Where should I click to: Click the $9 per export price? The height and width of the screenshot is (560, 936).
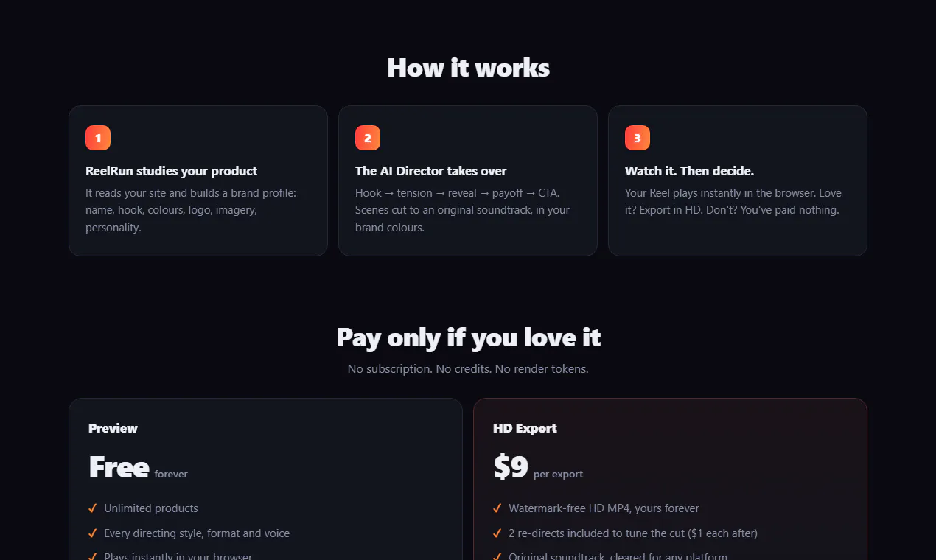(538, 468)
